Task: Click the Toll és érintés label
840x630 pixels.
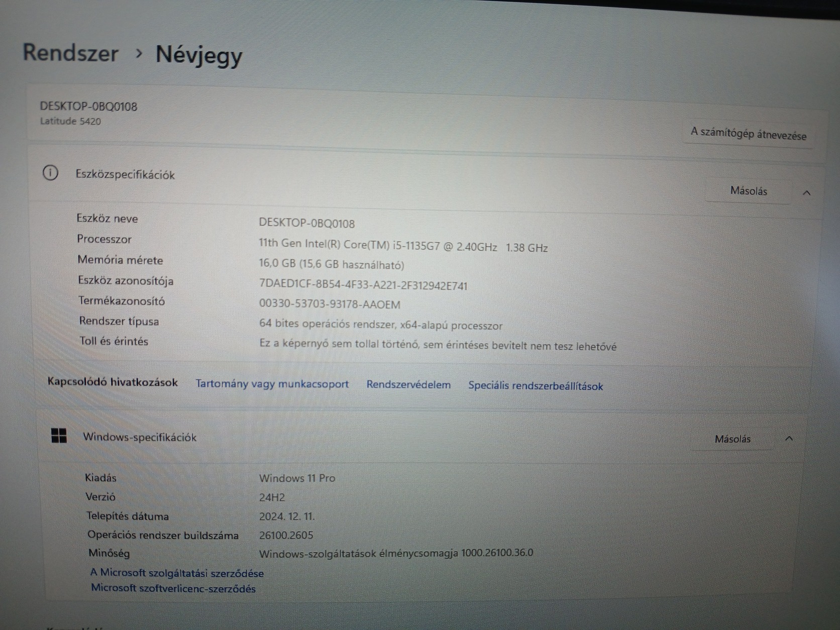Action: 114,341
